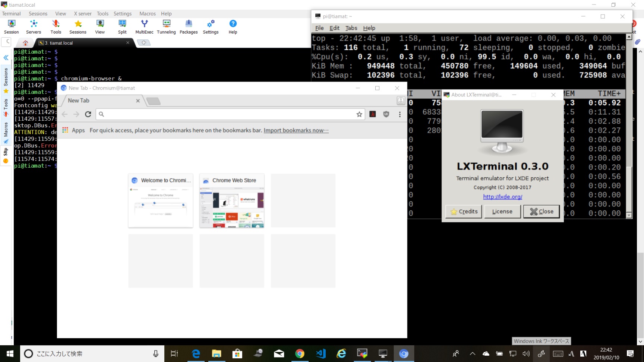Click the Split terminal icon
Screen dimensions: 644x362
click(x=122, y=27)
